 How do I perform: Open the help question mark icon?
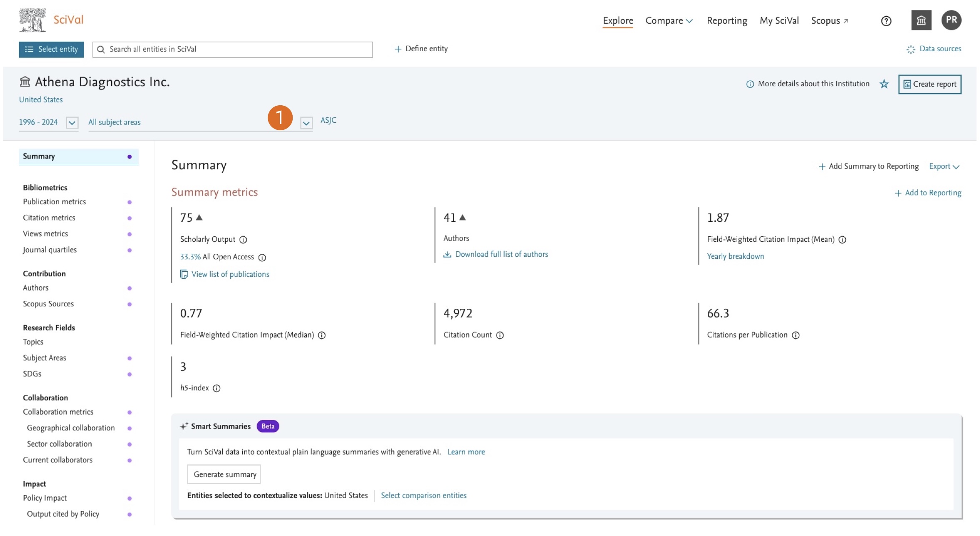tap(886, 21)
